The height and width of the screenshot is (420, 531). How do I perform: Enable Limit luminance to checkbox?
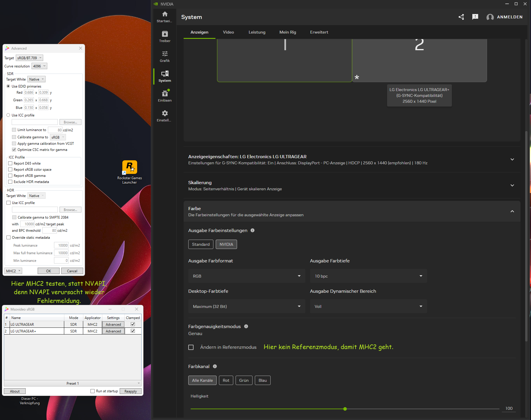[14, 130]
